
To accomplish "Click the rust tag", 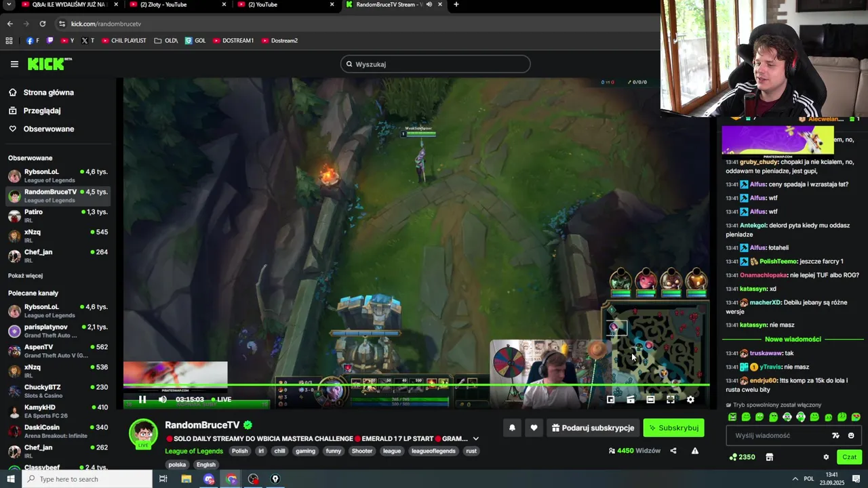I will pyautogui.click(x=471, y=451).
